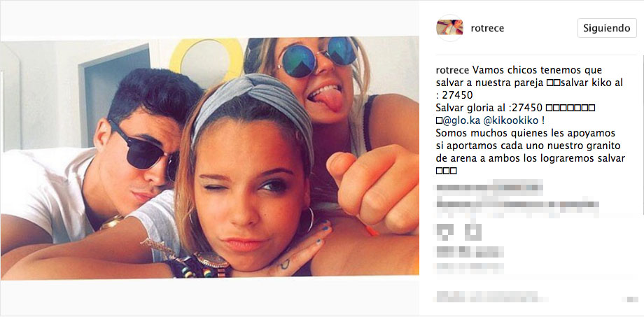Tap the pixelated comment bubble icon
Viewport: 644px width, 317px height.
[474, 232]
